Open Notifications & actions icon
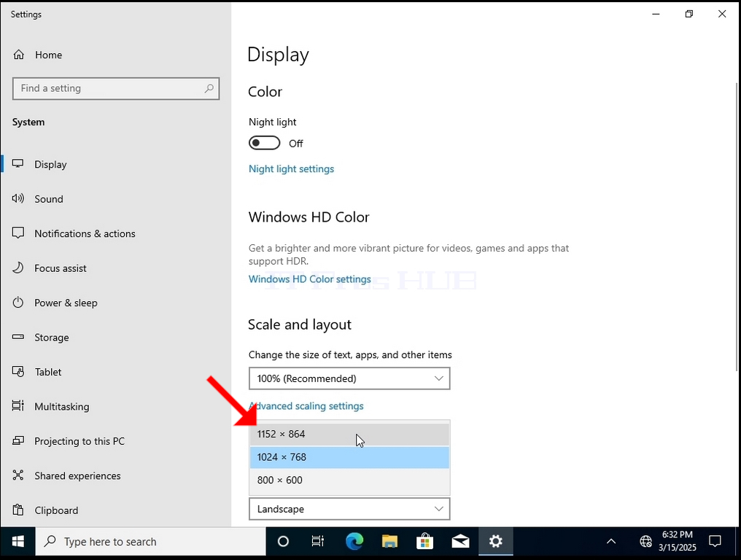The height and width of the screenshot is (560, 741). [x=18, y=233]
